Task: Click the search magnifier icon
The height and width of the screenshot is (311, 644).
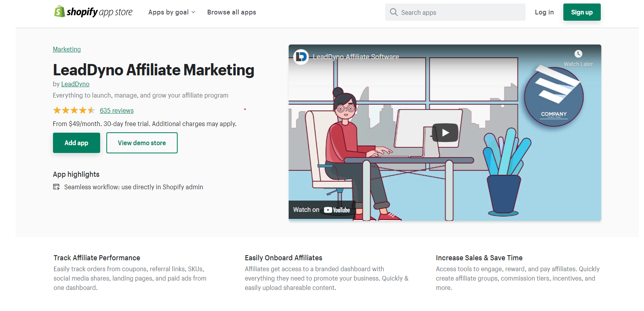Action: (394, 12)
